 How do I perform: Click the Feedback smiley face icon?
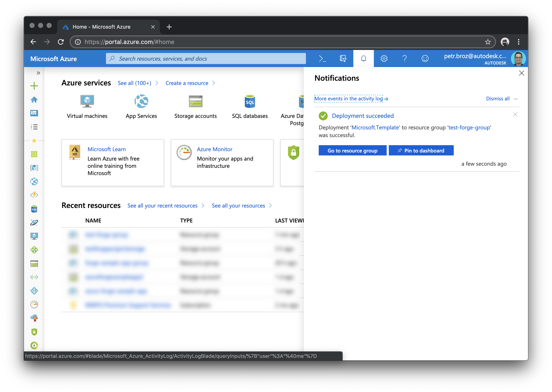point(425,59)
